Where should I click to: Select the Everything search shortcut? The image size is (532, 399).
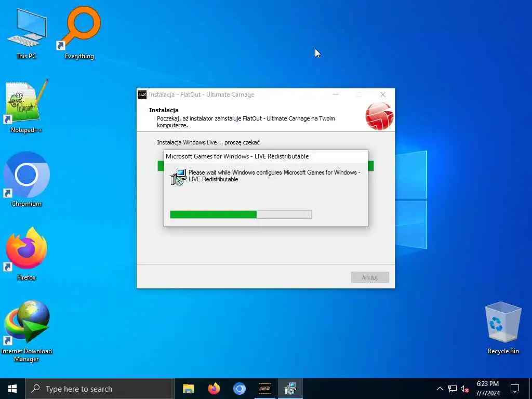[x=79, y=33]
